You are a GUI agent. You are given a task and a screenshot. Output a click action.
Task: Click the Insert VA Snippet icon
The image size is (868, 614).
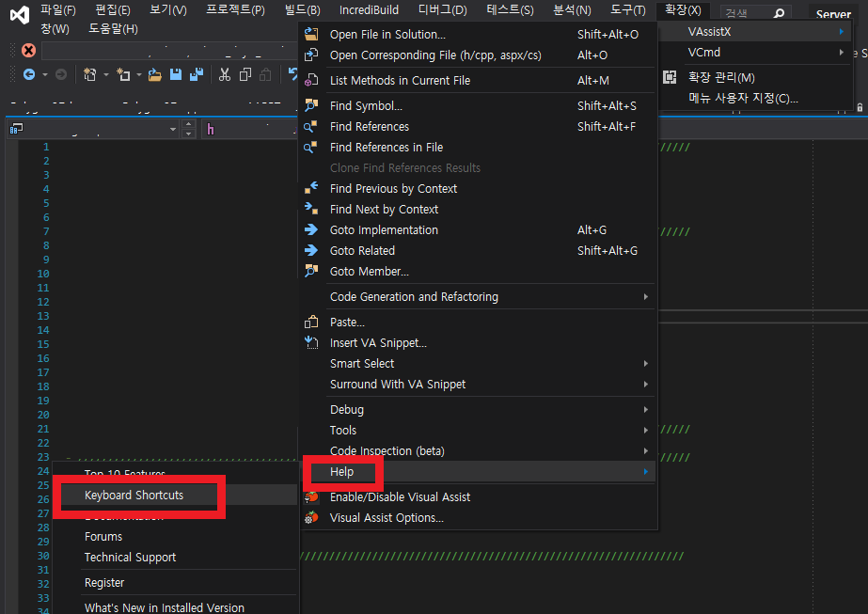coord(311,342)
